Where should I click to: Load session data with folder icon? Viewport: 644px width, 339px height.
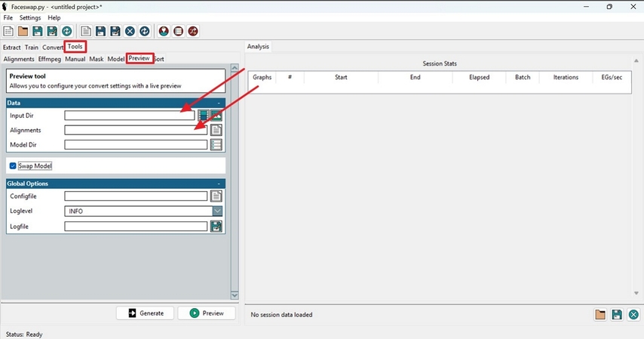coord(600,315)
